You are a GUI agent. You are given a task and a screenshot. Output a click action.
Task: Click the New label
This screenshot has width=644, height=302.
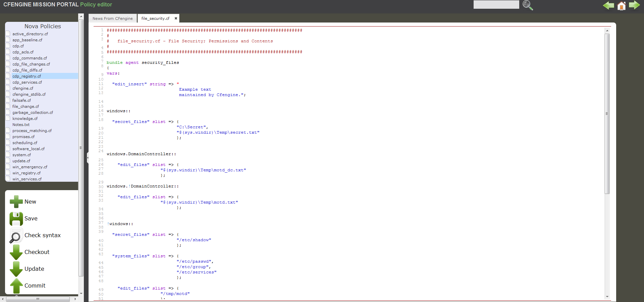[x=30, y=202]
